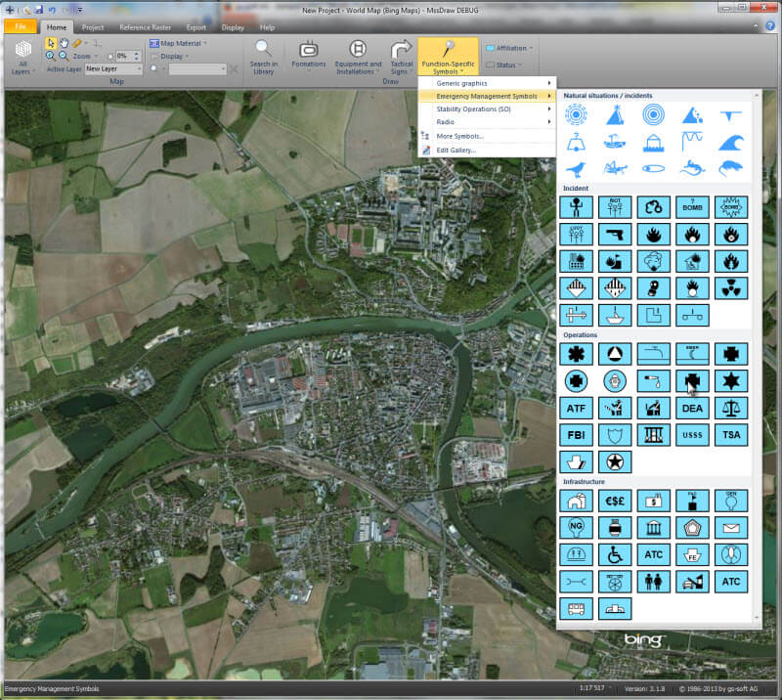Switch to the Reference Raster tab
This screenshot has width=782, height=700.
click(x=145, y=27)
